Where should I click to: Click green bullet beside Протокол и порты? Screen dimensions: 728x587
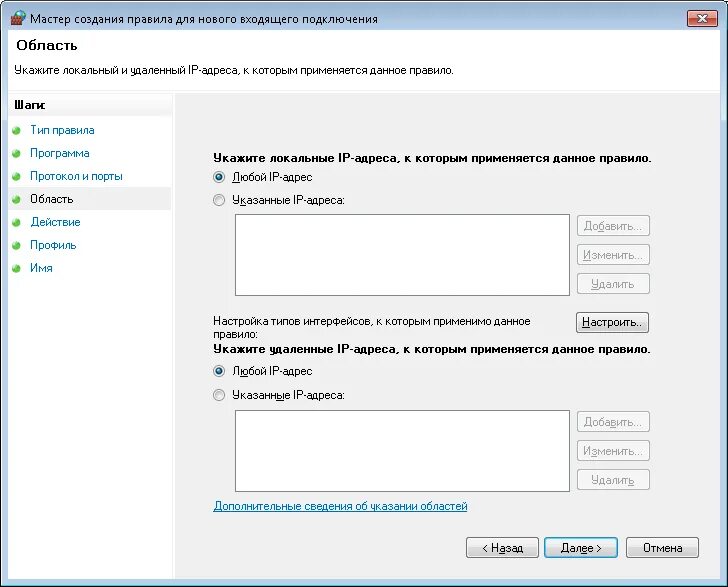(x=16, y=176)
